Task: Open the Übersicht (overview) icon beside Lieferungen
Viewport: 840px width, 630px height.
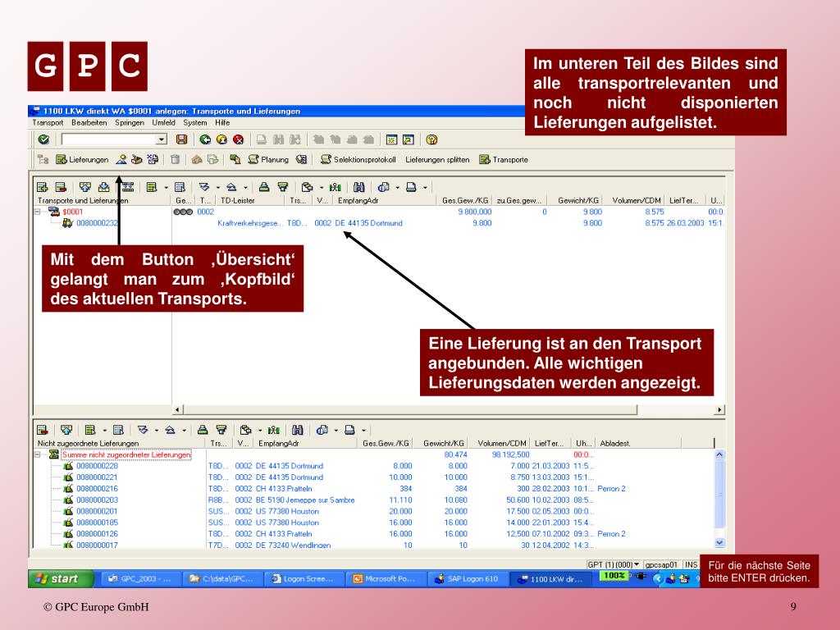Action: pyautogui.click(x=121, y=160)
